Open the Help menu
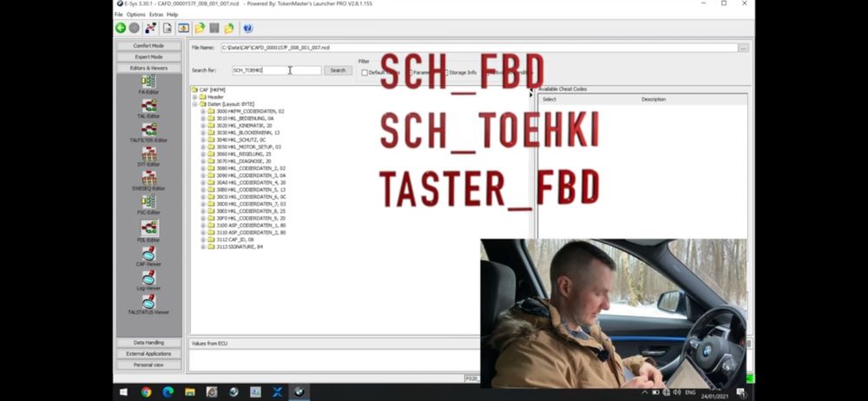868x401 pixels. [x=172, y=15]
